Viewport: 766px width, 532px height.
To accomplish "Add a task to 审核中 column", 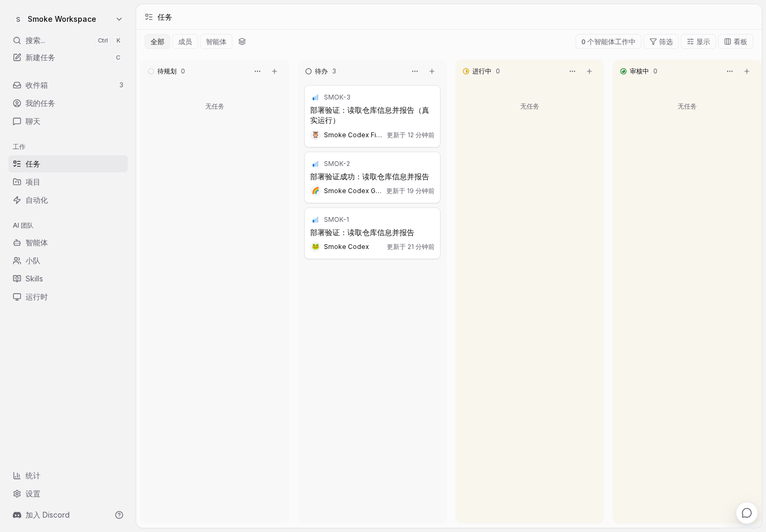I will click(x=747, y=71).
